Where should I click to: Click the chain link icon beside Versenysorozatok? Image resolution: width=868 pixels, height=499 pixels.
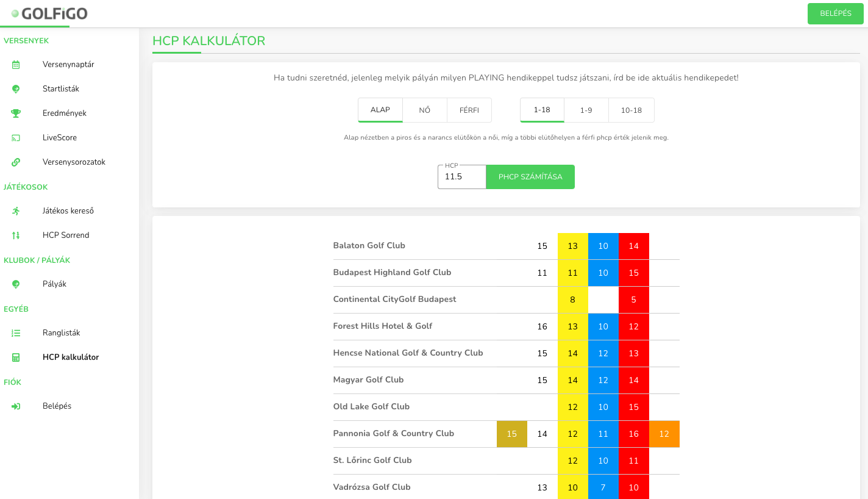point(16,162)
